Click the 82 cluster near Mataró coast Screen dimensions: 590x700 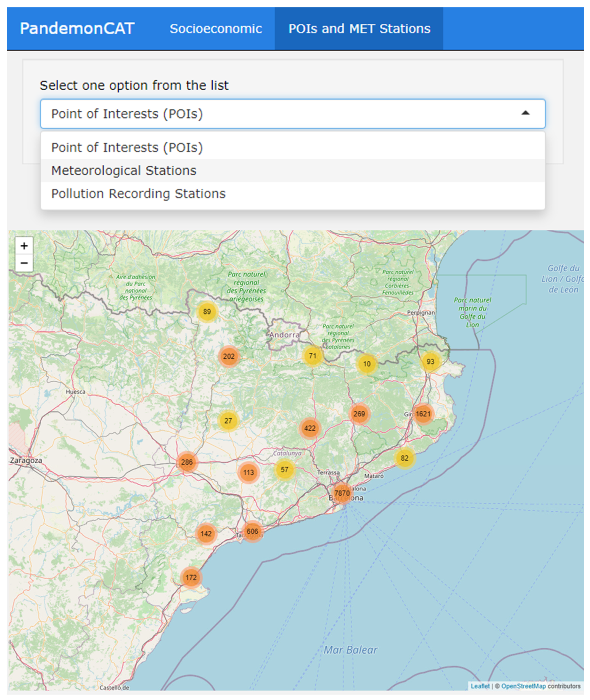(x=405, y=458)
